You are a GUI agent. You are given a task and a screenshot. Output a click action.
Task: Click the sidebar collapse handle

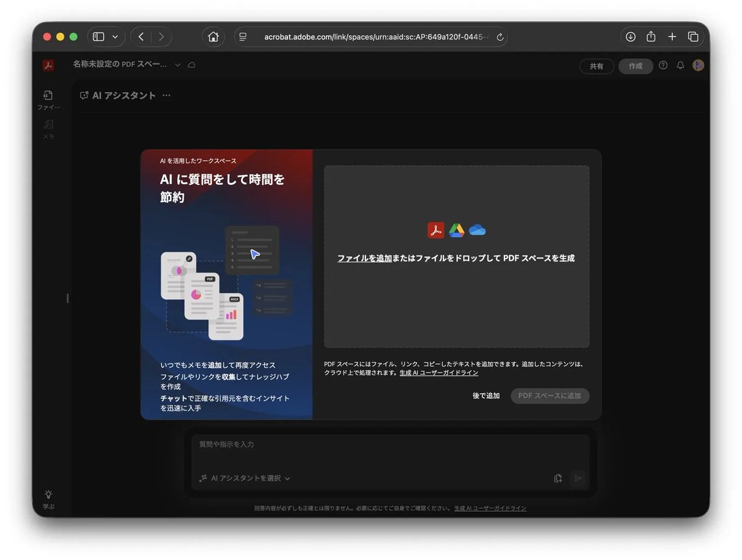tap(67, 298)
